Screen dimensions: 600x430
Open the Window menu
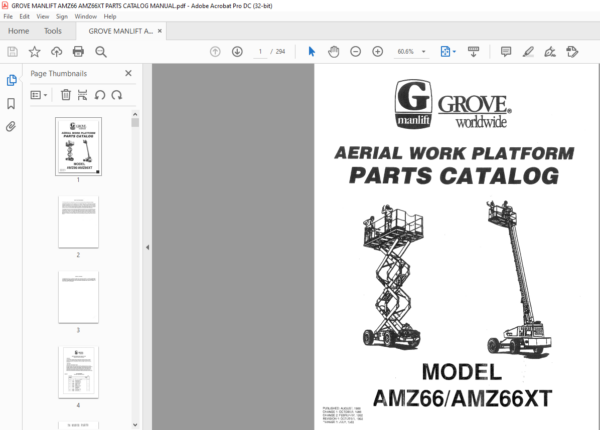(x=85, y=16)
